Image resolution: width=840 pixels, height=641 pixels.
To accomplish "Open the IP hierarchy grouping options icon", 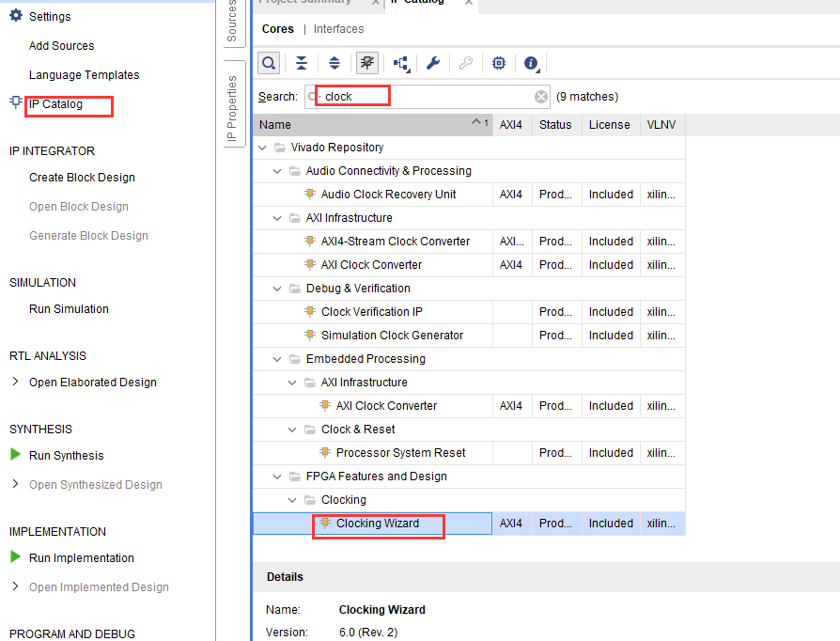I will (401, 63).
